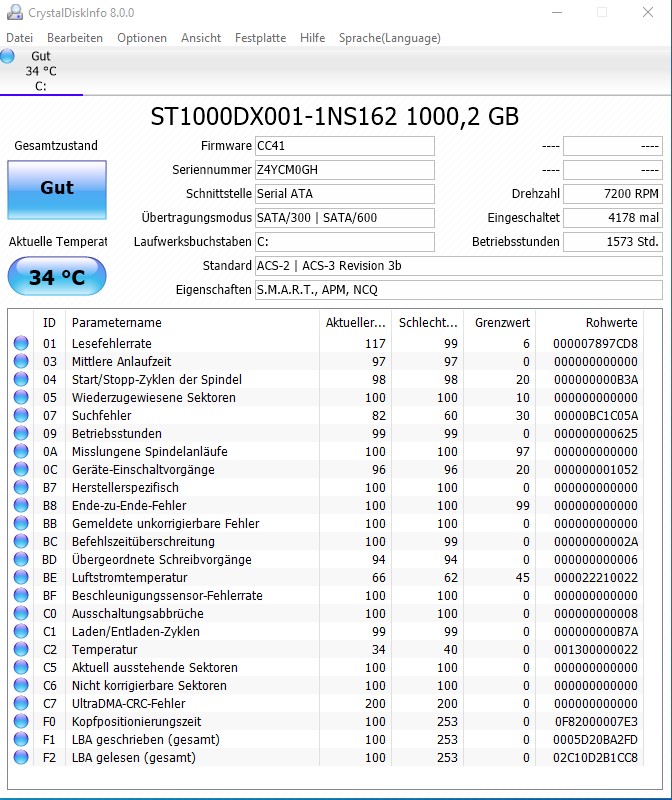
Task: Click the Drehzahl field 7200 RPM
Action: [613, 194]
